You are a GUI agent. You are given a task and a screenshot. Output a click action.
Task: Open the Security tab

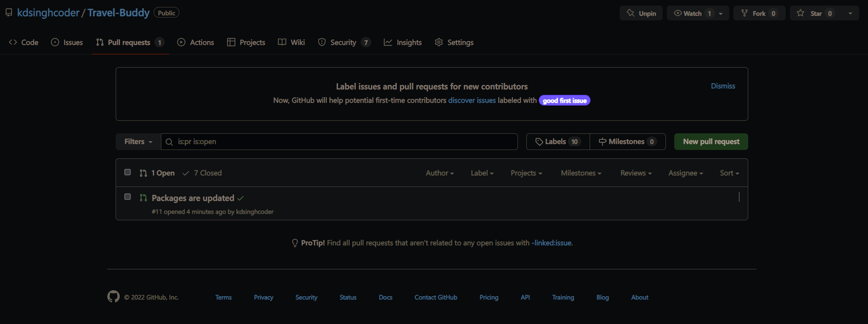[344, 42]
